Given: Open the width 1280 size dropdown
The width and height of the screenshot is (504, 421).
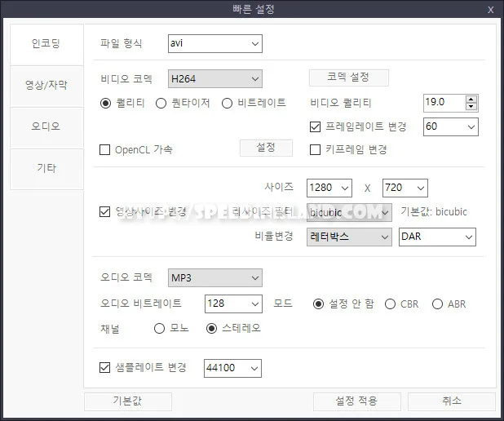Looking at the screenshot, I should click(x=329, y=188).
